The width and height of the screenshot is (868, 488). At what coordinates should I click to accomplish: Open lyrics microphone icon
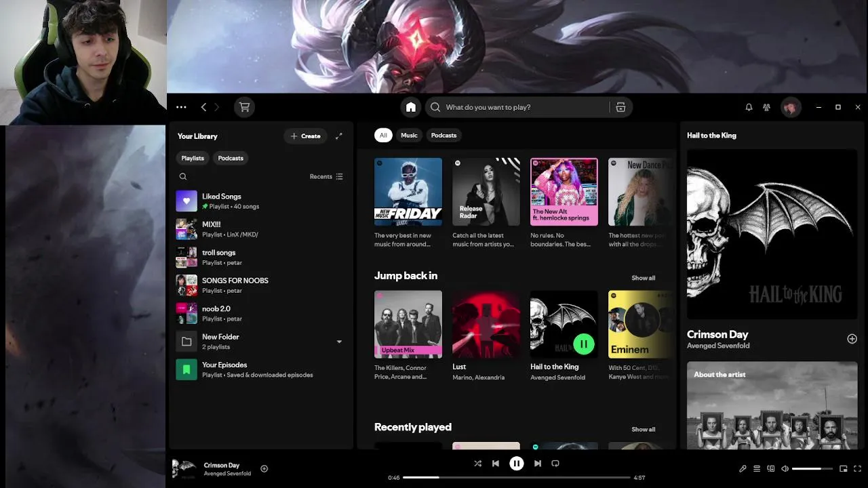pos(743,468)
